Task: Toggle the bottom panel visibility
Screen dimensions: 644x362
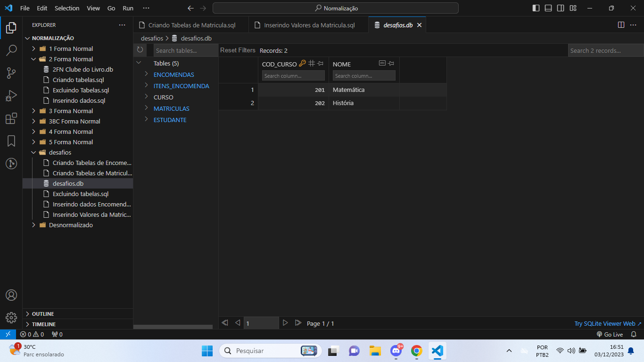Action: (x=548, y=8)
